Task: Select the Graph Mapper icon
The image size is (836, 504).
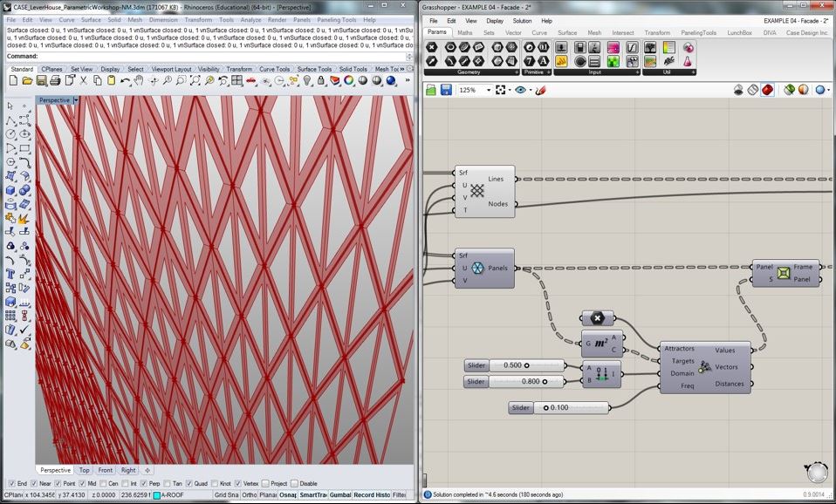Action: click(631, 48)
